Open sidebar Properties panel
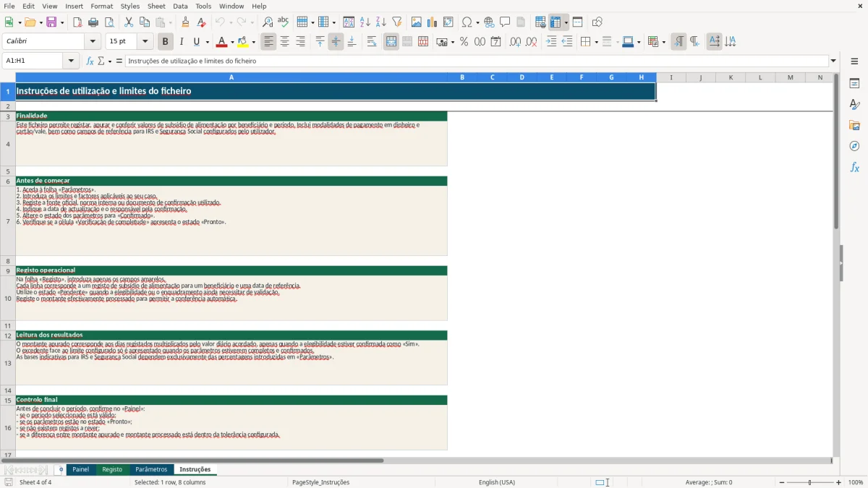This screenshot has width=868, height=488. point(854,83)
